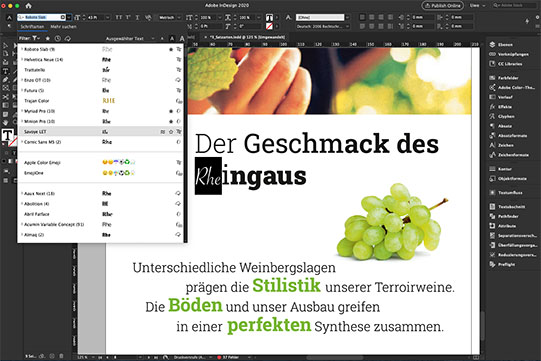The image size is (541, 361).
Task: Select the Abril Fatface font
Action: coord(100,214)
